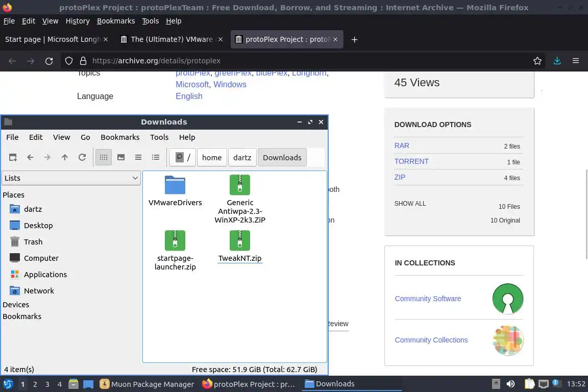
Task: Open Firefox Tools menu
Action: 151,21
